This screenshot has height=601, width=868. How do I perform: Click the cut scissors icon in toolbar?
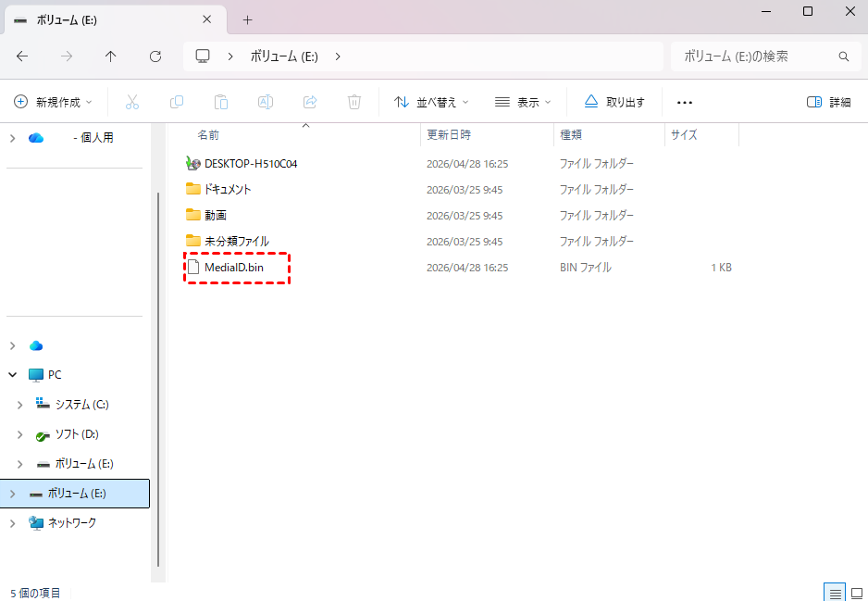pos(131,102)
